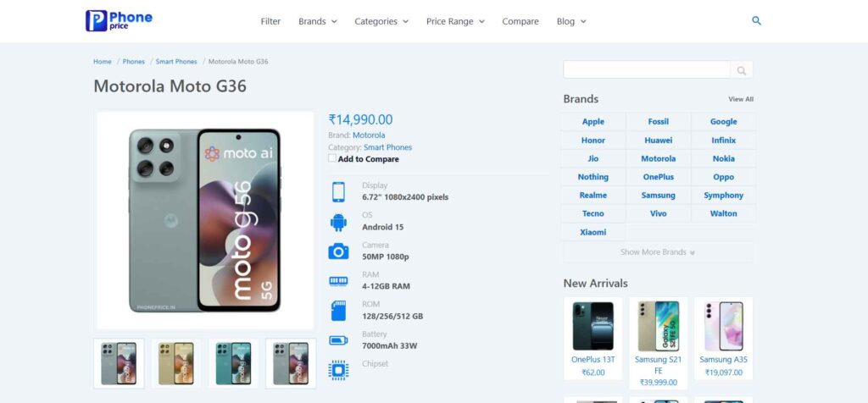Tick the Add to Compare checkbox
Screen dimensions: 868x403
click(x=332, y=158)
